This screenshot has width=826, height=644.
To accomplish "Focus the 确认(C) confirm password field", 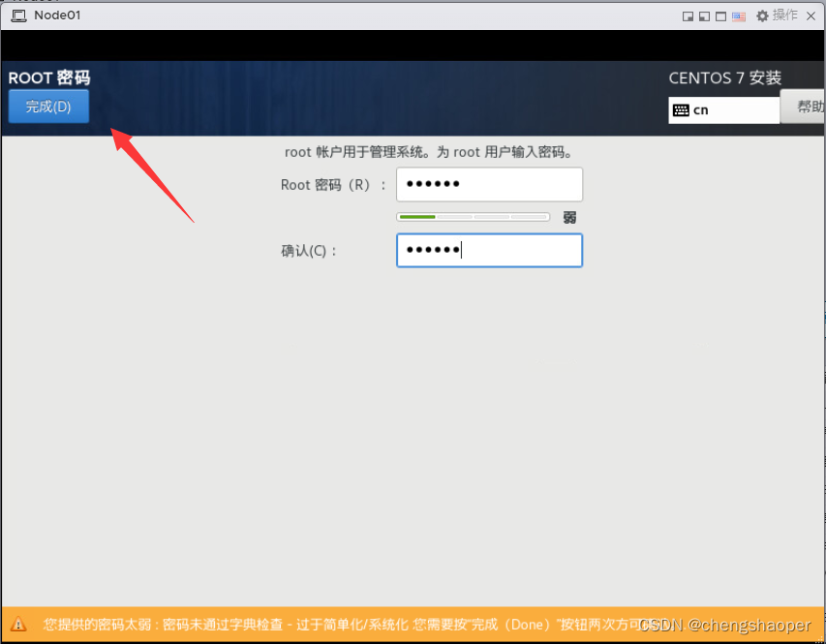I will (x=489, y=250).
